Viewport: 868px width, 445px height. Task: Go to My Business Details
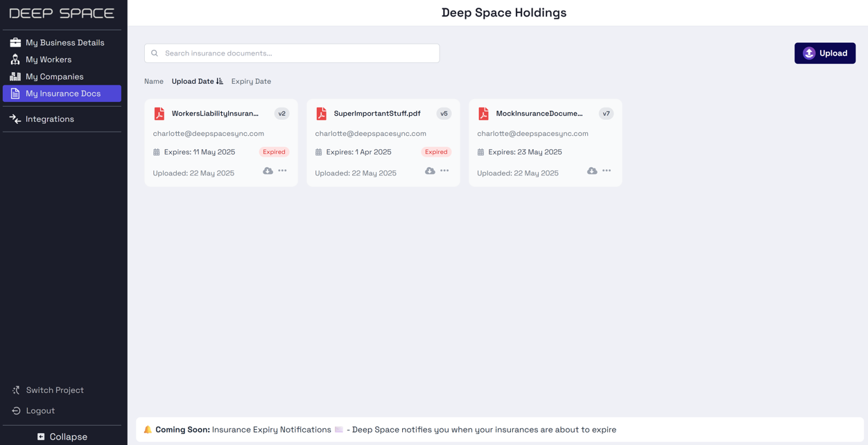pos(62,42)
